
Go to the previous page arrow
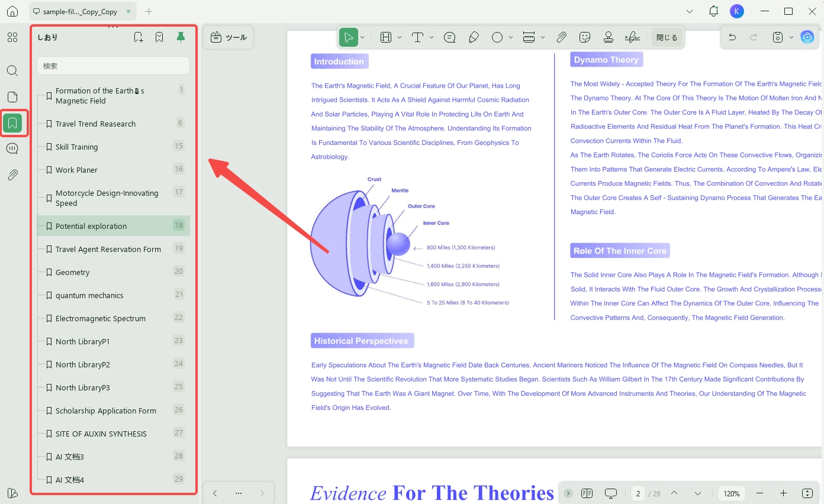click(674, 493)
